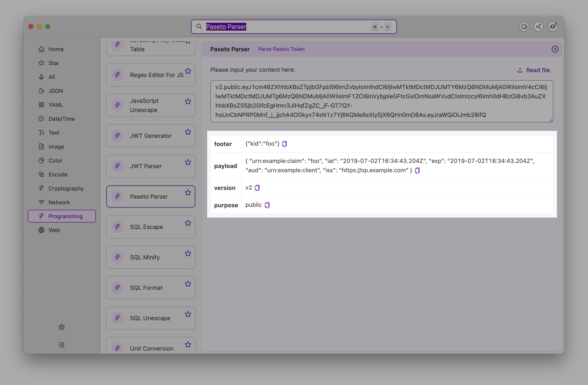
Task: Open the Network category
Action: [62, 202]
